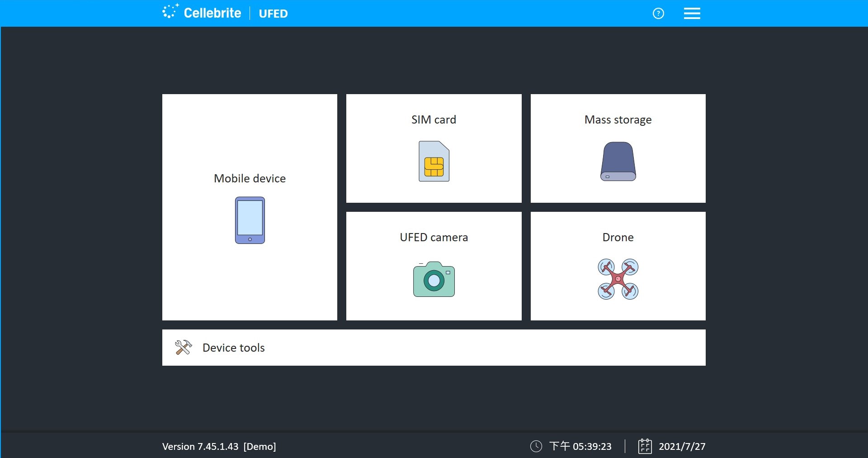Open Device tools
Viewport: 868px width, 458px height.
click(434, 348)
